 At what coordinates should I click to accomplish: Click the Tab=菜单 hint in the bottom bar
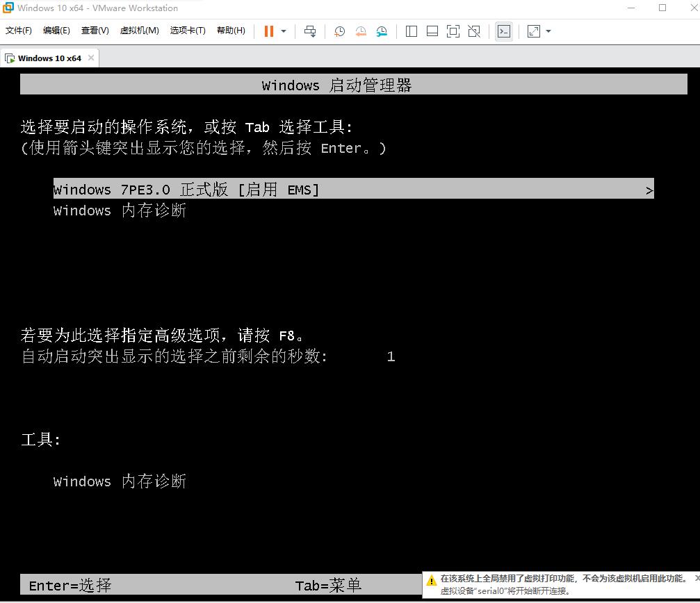328,585
